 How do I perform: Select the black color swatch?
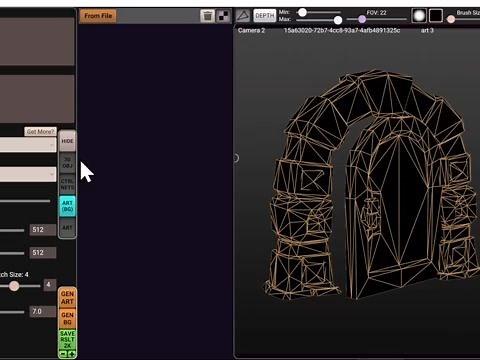pos(436,16)
